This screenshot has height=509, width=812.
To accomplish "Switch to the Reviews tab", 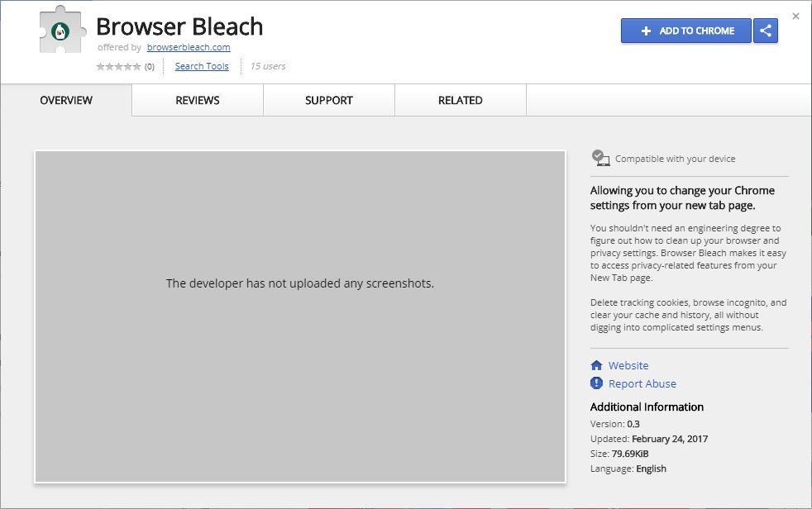I will (x=198, y=100).
